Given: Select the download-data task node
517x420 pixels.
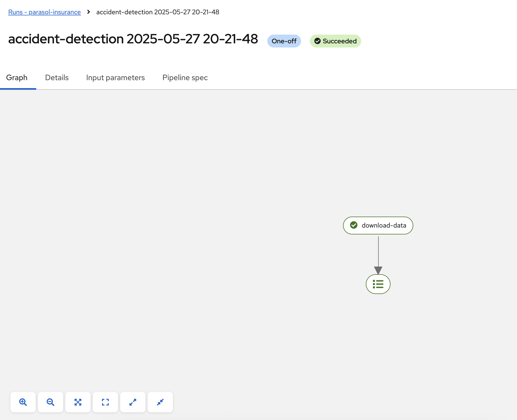Looking at the screenshot, I should click(x=378, y=225).
